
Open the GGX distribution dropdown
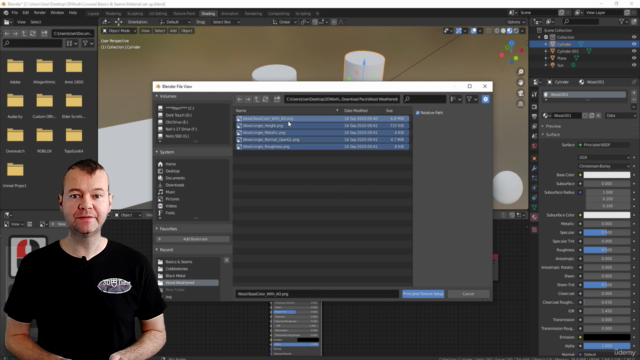(x=604, y=158)
